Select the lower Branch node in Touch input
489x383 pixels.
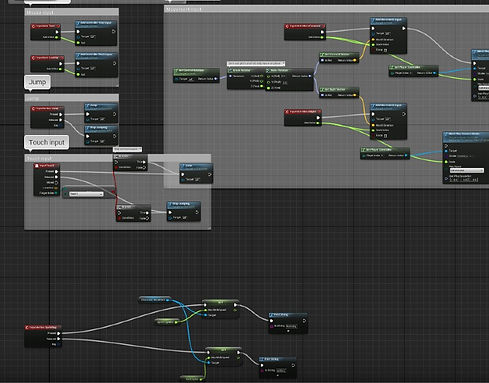pyautogui.click(x=133, y=213)
